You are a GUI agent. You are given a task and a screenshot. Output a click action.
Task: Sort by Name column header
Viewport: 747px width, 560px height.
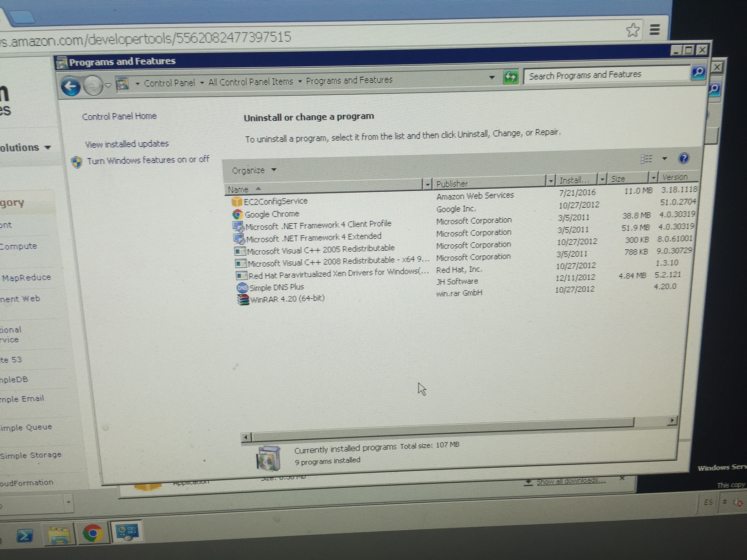[x=323, y=187]
